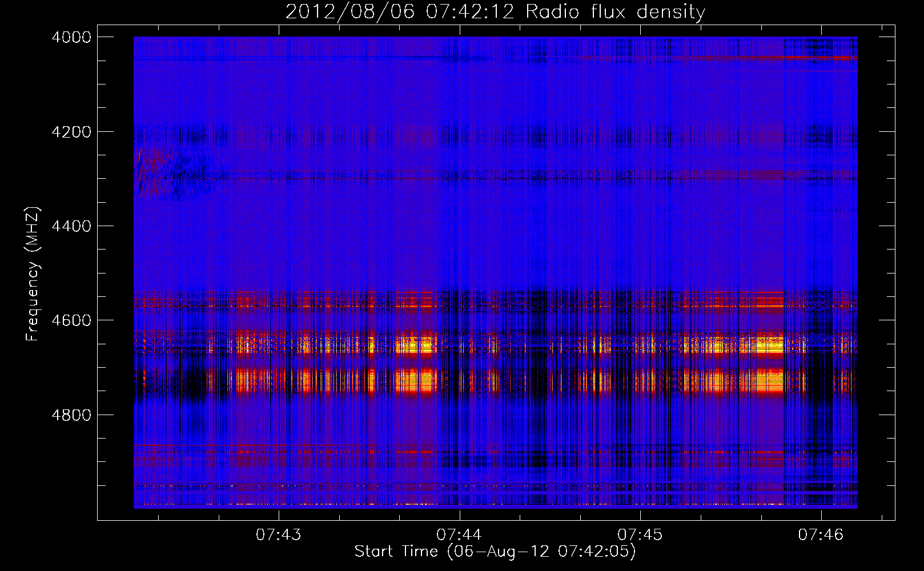Click the 07:45 time tick label

(x=640, y=534)
